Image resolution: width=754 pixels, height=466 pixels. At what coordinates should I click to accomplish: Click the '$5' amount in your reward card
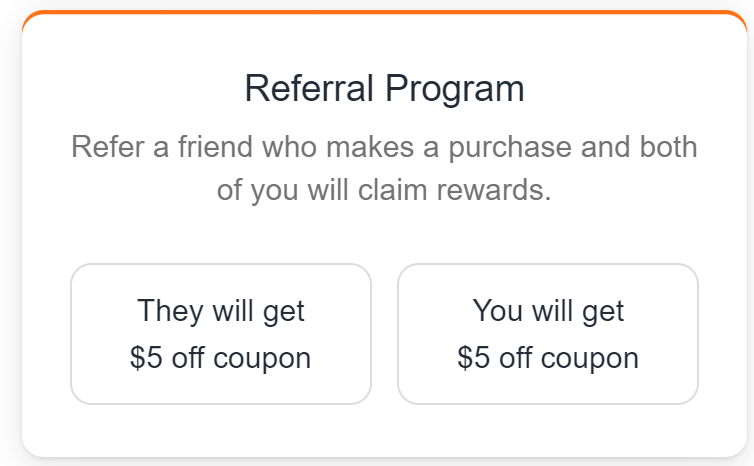point(474,358)
